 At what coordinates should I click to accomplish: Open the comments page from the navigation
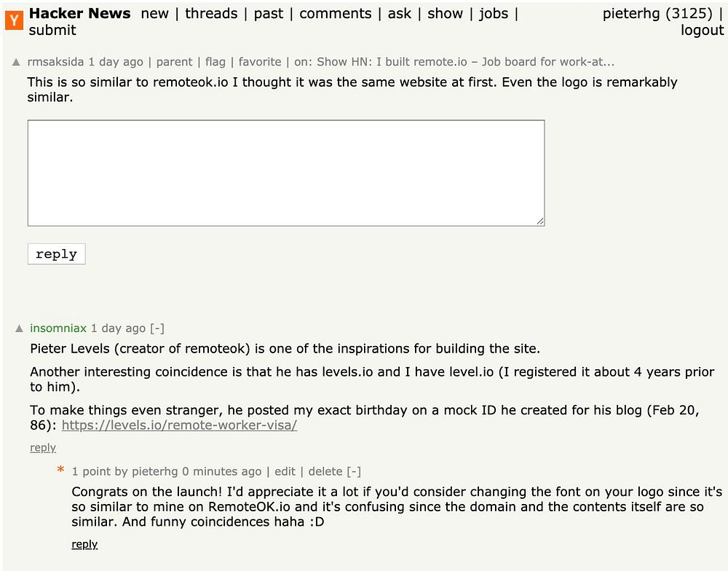coord(335,14)
